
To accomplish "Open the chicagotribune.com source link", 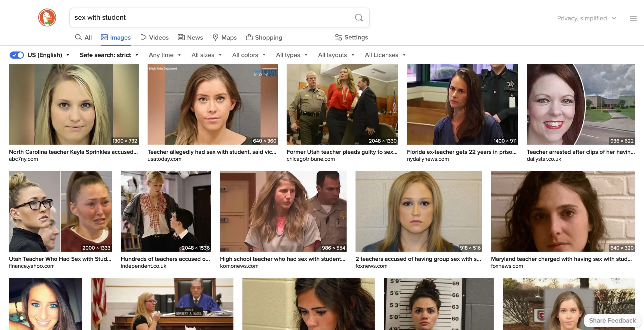I will click(x=311, y=159).
